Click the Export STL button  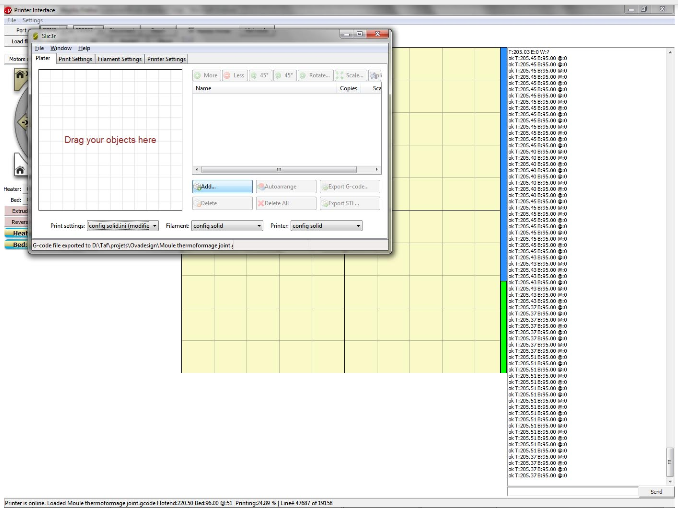pos(349,203)
